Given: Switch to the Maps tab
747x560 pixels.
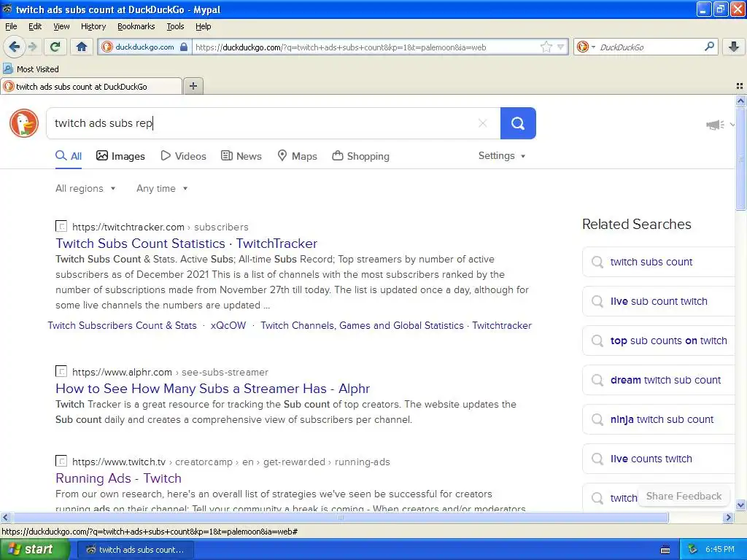Looking at the screenshot, I should 297,156.
